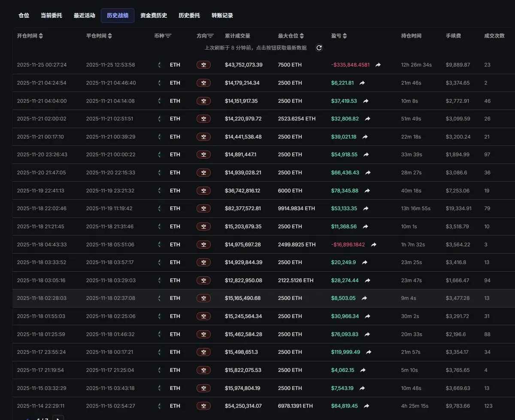The image size is (515, 420).
Task: Click the 成交次数 column header
Action: point(494,36)
